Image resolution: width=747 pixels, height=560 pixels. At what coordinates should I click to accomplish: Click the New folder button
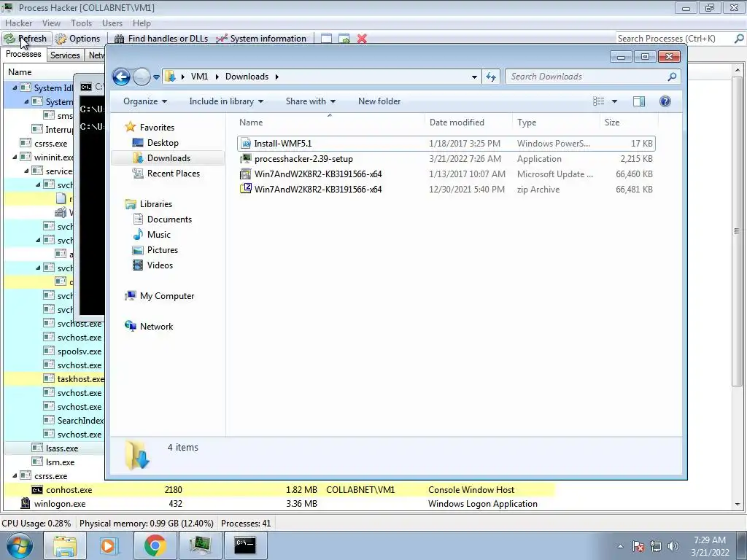[379, 101]
